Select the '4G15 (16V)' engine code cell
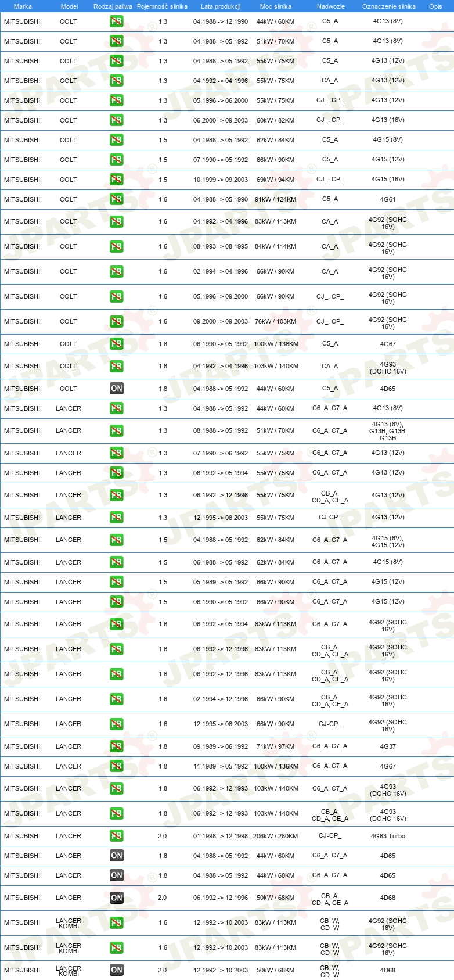The width and height of the screenshot is (454, 980). [388, 180]
